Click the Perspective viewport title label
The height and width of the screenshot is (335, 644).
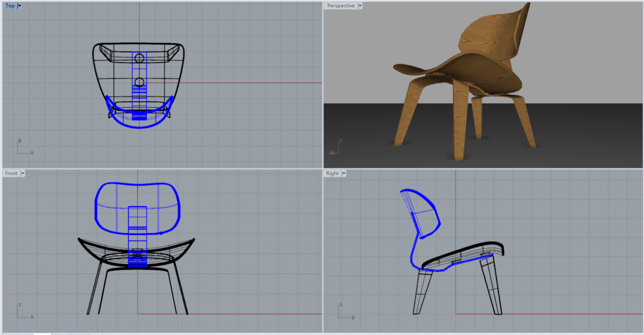341,6
